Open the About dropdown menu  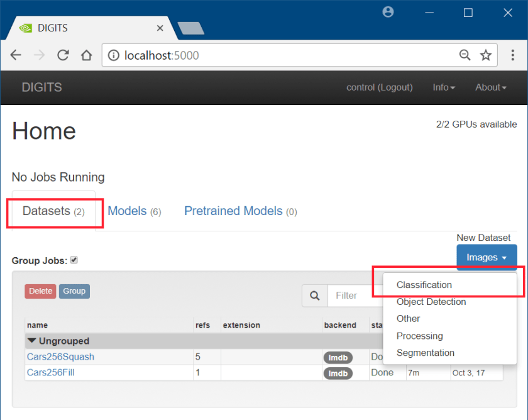point(490,87)
